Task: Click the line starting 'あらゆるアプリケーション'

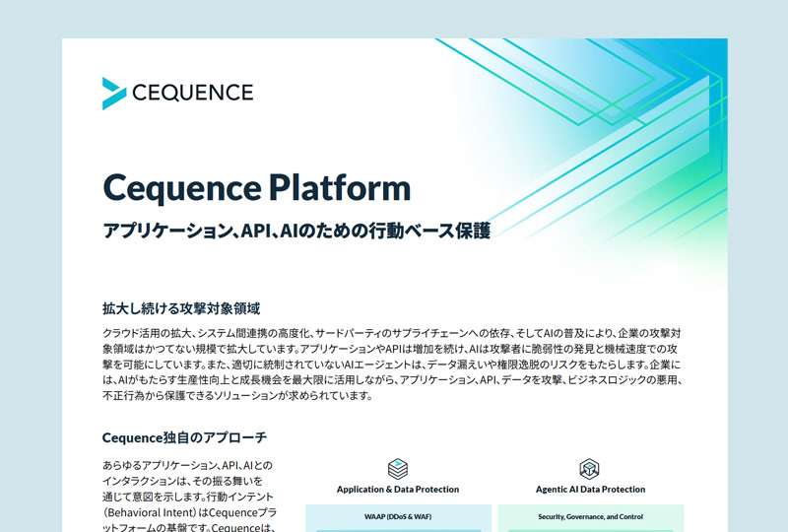Action: click(x=187, y=465)
